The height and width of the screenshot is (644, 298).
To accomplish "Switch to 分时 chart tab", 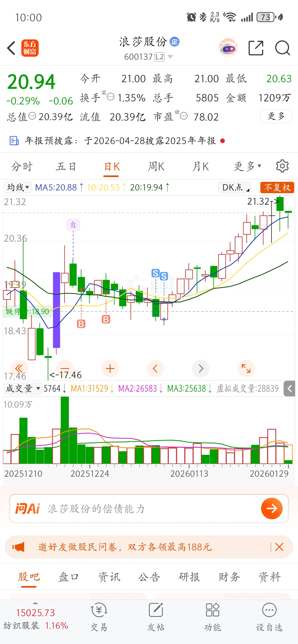I will (22, 166).
